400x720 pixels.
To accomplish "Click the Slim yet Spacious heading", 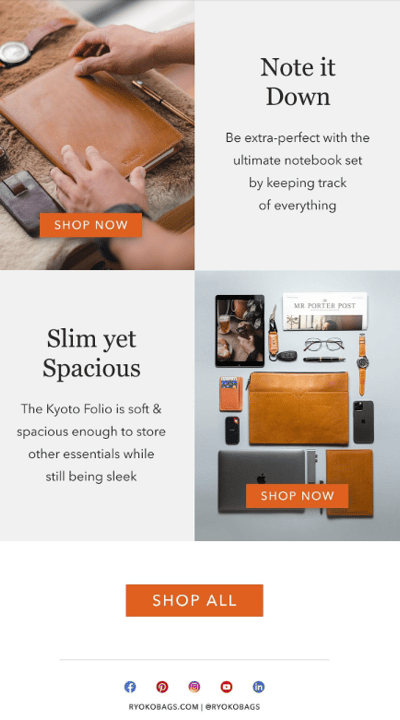I will pos(91,353).
